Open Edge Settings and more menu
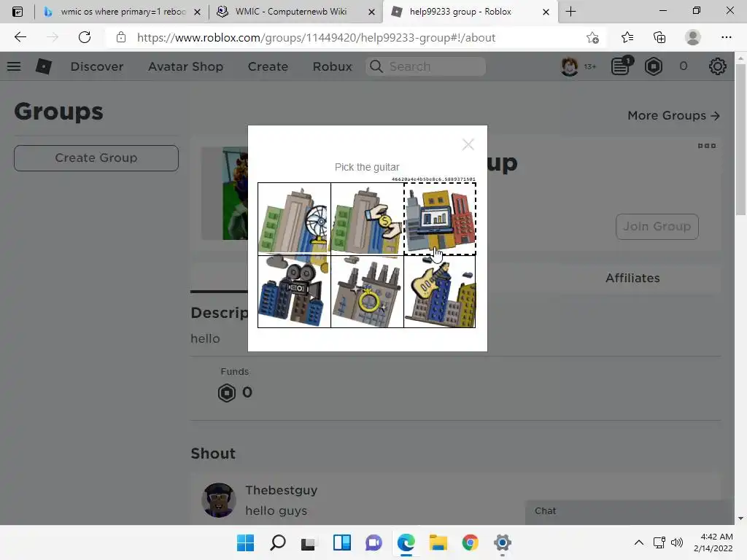Image resolution: width=747 pixels, height=560 pixels. click(x=726, y=37)
